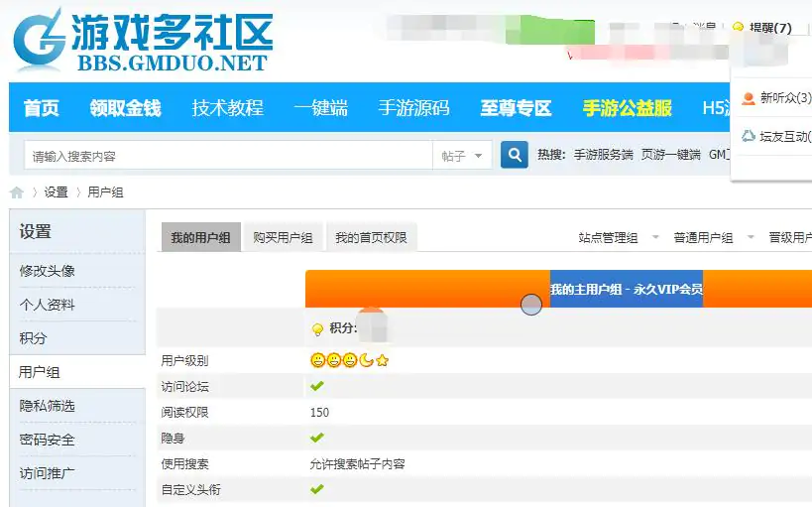
Task: Open 新听众(3) notification entry
Action: coord(775,97)
